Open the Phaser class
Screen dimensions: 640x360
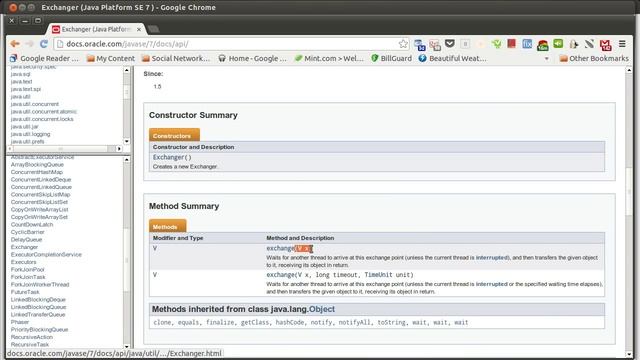20,322
